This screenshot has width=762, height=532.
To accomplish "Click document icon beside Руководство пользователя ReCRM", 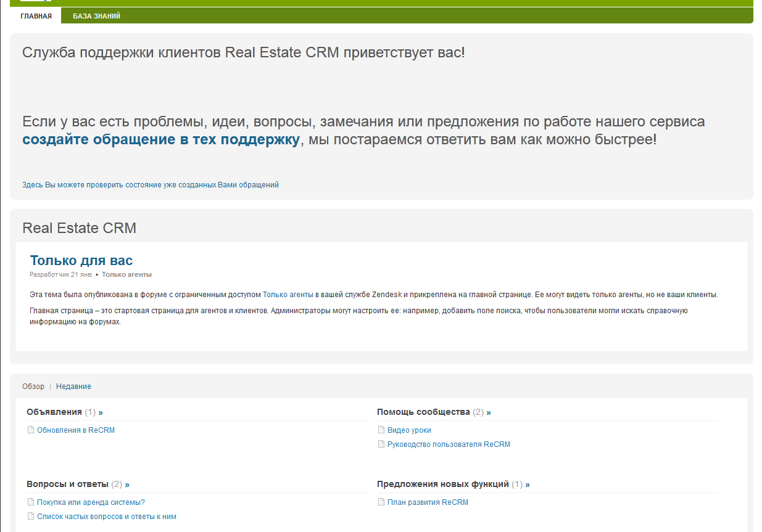I will click(x=381, y=444).
